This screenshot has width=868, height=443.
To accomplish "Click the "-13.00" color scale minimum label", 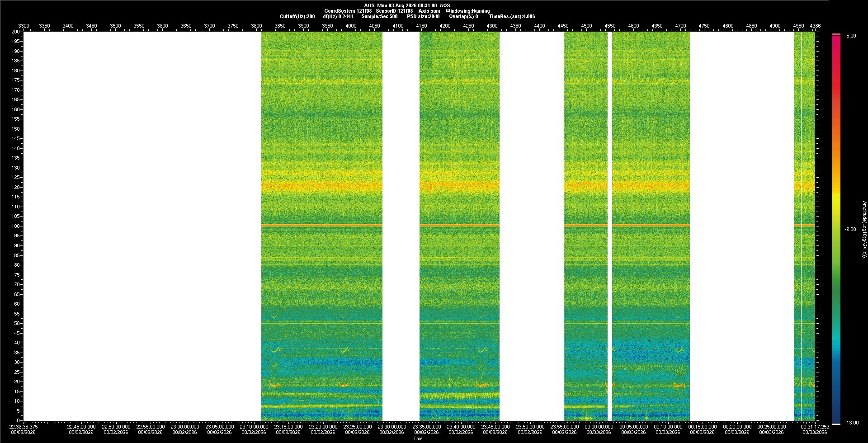I will [x=852, y=423].
